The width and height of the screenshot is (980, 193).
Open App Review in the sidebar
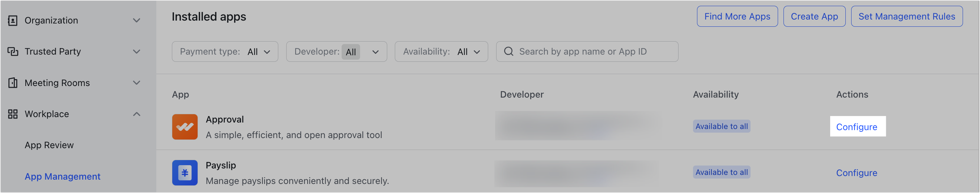pyautogui.click(x=49, y=145)
